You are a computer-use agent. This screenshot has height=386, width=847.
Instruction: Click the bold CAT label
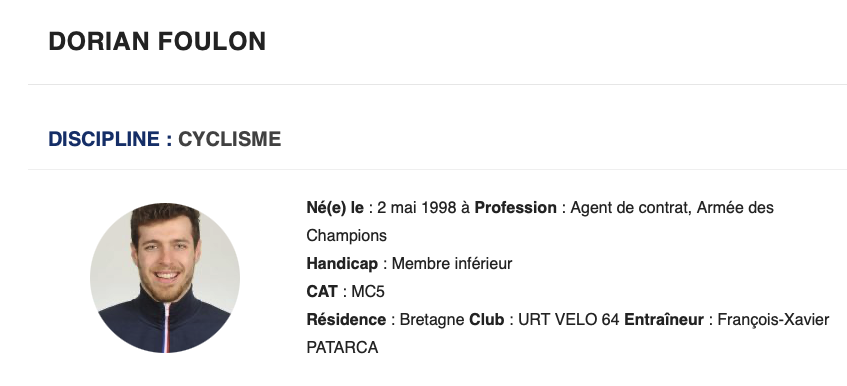pos(322,292)
